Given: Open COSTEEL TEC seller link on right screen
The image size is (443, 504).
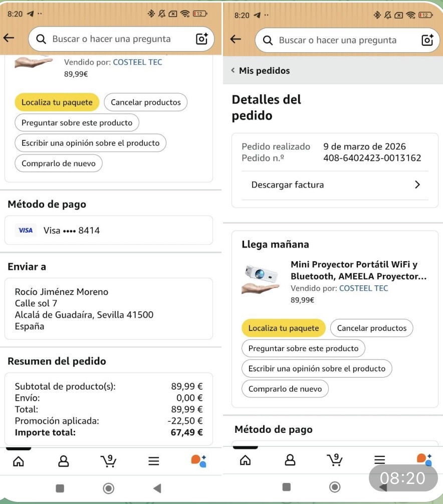Looking at the screenshot, I should click(x=363, y=288).
